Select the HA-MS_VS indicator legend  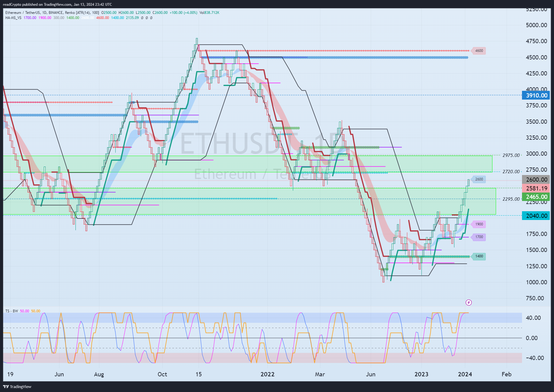(x=13, y=18)
